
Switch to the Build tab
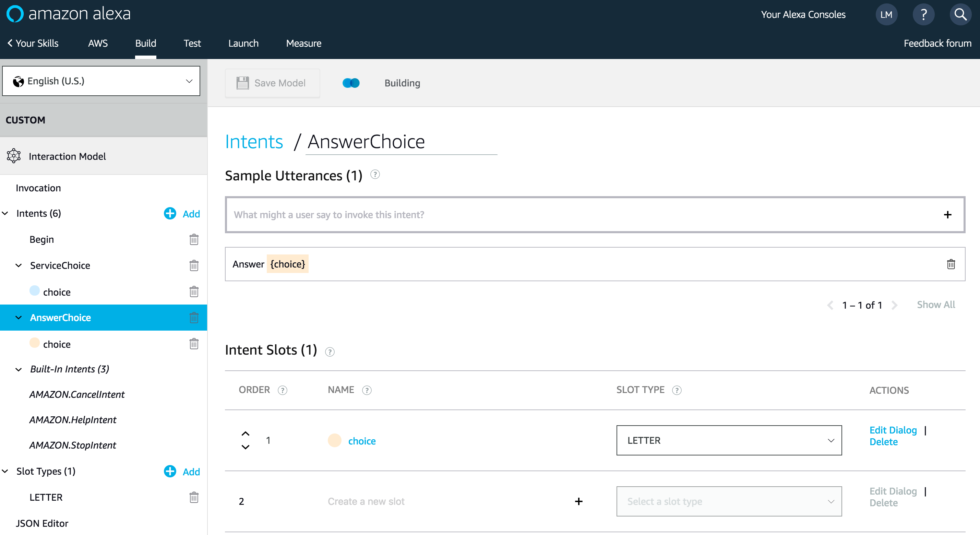coord(146,43)
